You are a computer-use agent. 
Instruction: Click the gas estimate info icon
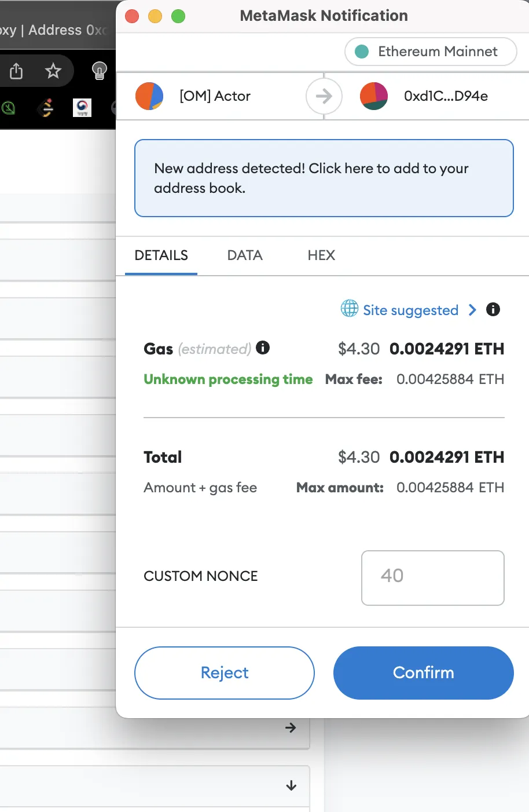[263, 348]
